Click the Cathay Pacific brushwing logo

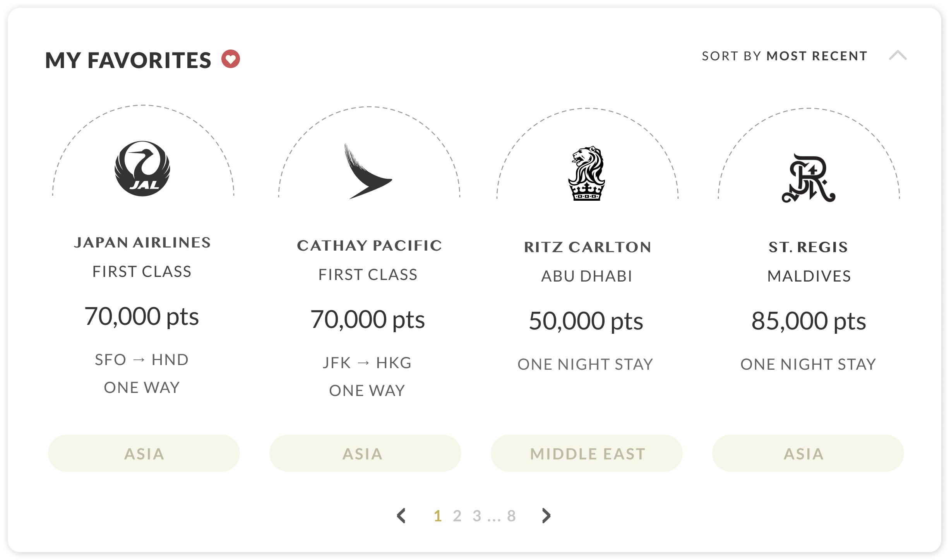[368, 171]
